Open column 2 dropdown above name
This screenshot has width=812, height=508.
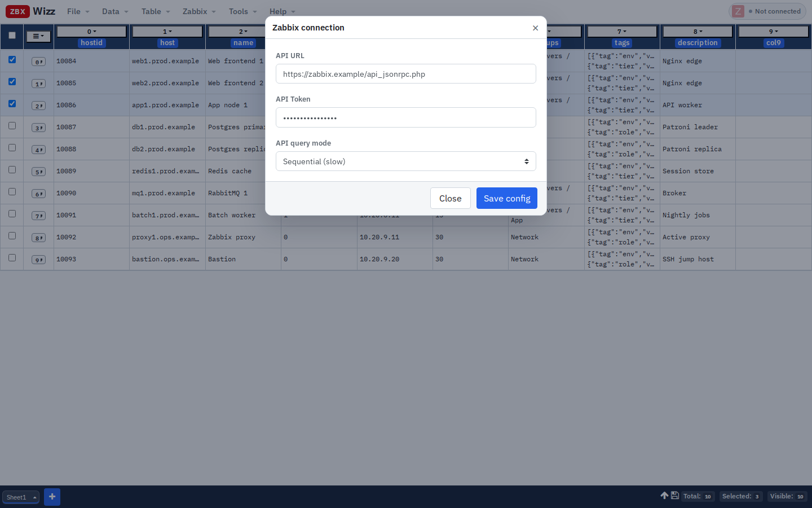pyautogui.click(x=243, y=32)
